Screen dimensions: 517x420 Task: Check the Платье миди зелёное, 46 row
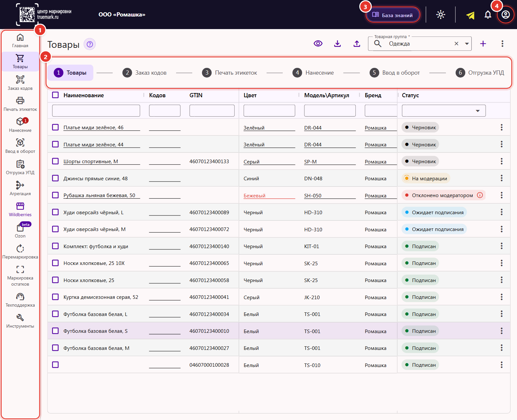56,127
